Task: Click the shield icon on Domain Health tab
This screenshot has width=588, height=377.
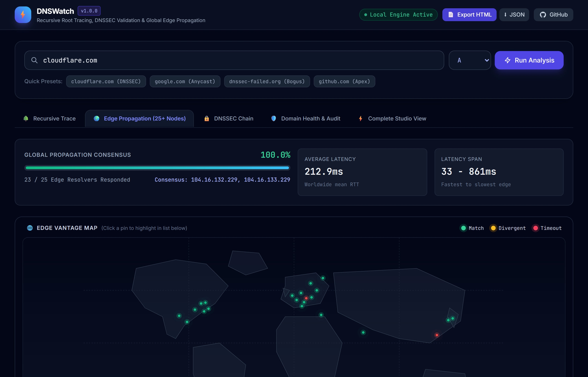Action: pyautogui.click(x=274, y=118)
